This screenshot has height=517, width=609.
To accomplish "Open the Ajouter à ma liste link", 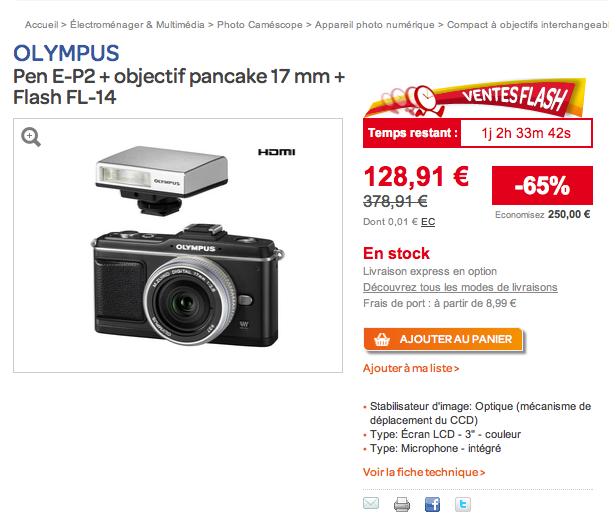I will 410,369.
